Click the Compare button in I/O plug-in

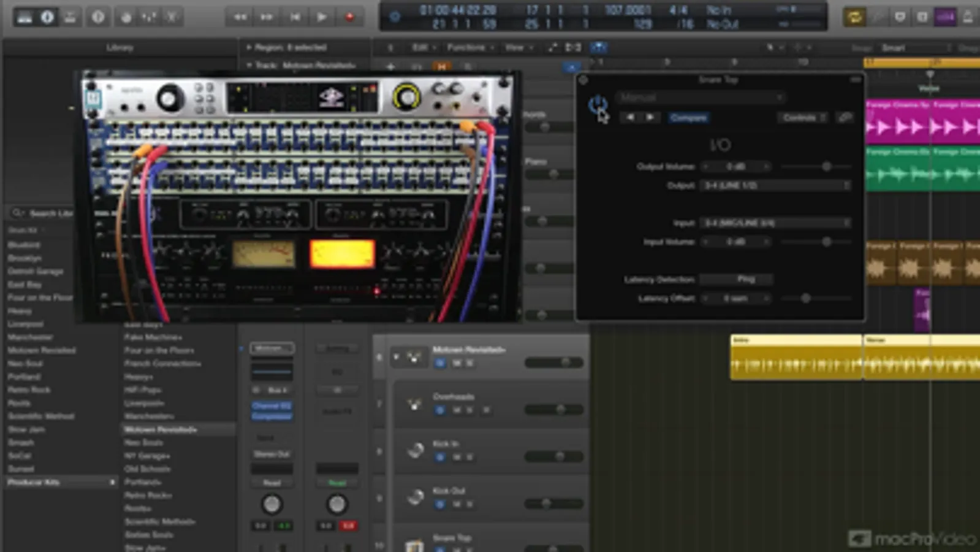coord(688,117)
